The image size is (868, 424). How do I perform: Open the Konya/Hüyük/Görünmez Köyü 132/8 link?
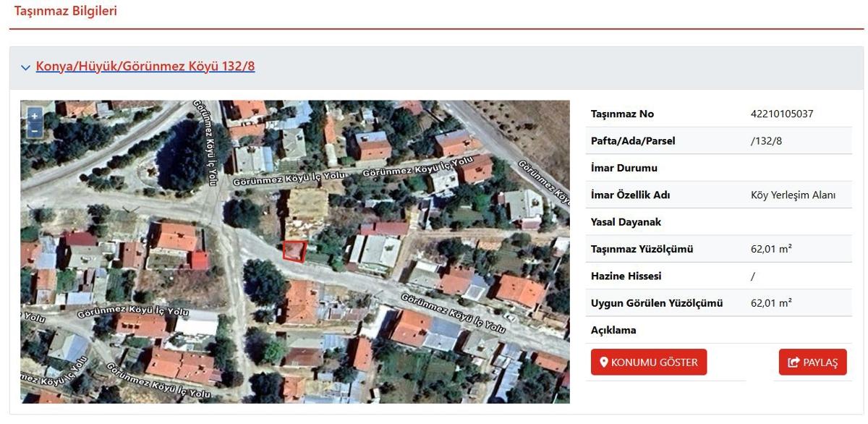145,67
